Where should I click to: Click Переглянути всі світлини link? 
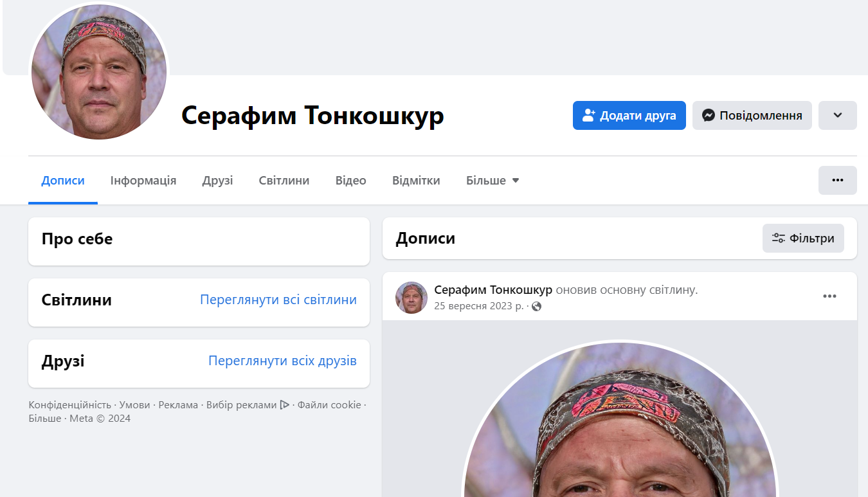click(278, 300)
